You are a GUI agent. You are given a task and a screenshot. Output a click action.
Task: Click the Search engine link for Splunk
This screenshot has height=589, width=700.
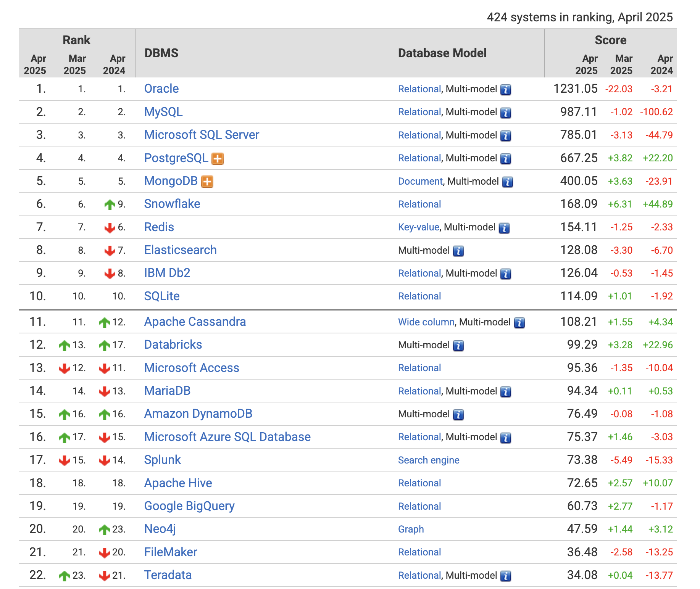[x=429, y=460]
